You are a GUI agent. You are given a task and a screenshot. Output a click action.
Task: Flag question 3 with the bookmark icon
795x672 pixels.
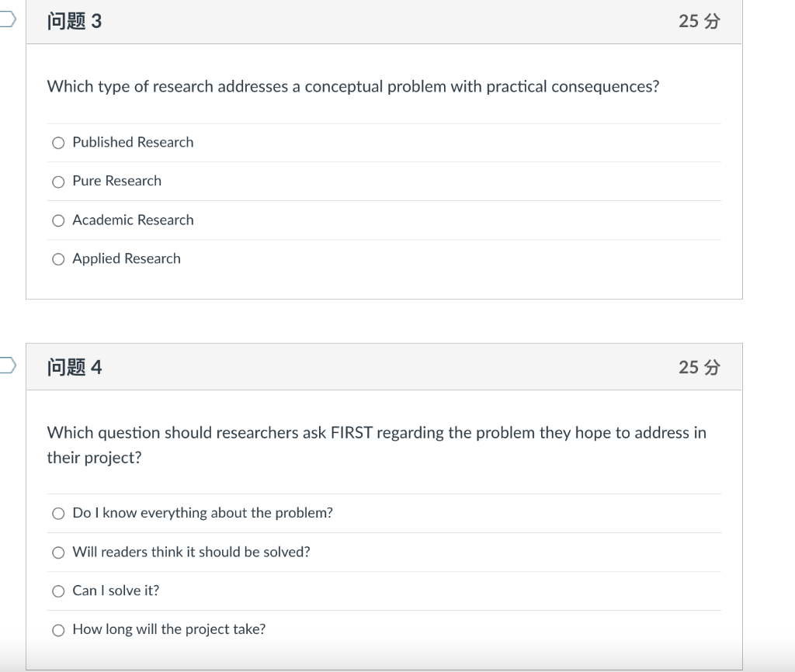[8, 19]
